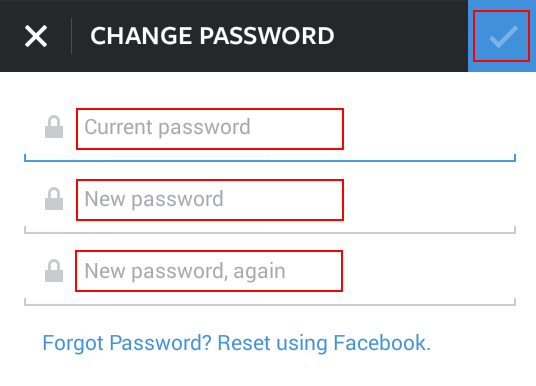Close the Change Password screen with X
Viewport: 536px width, 386px height.
(x=36, y=36)
